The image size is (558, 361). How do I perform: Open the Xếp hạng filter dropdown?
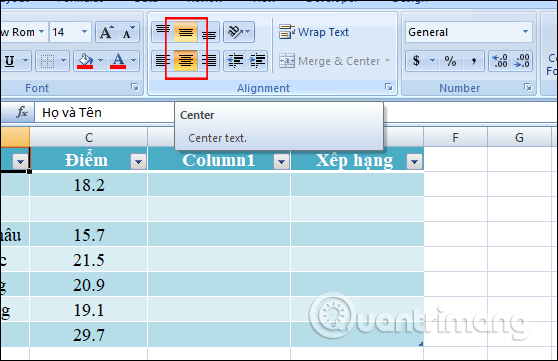pyautogui.click(x=414, y=162)
